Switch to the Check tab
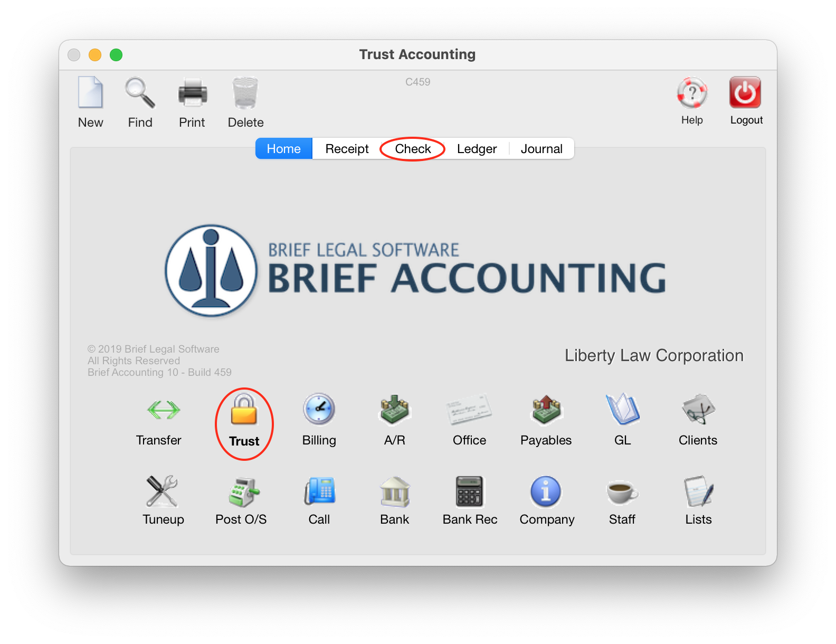 413,149
